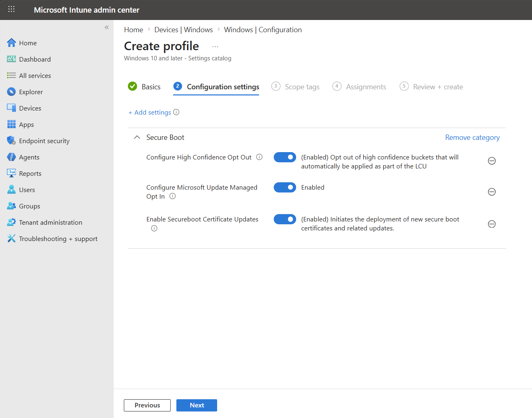
Task: Collapse the Secure Boot category
Action: click(137, 137)
